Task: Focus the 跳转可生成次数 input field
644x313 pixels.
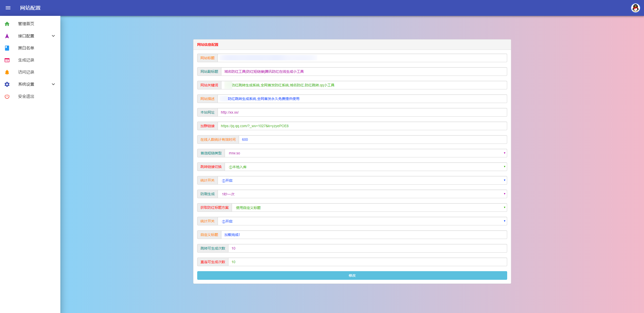Action: 368,248
